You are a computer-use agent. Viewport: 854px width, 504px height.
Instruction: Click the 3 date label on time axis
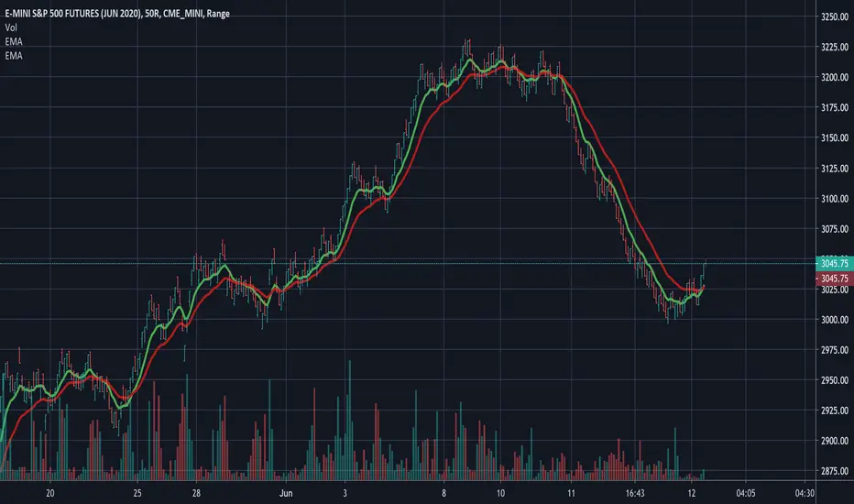(345, 493)
